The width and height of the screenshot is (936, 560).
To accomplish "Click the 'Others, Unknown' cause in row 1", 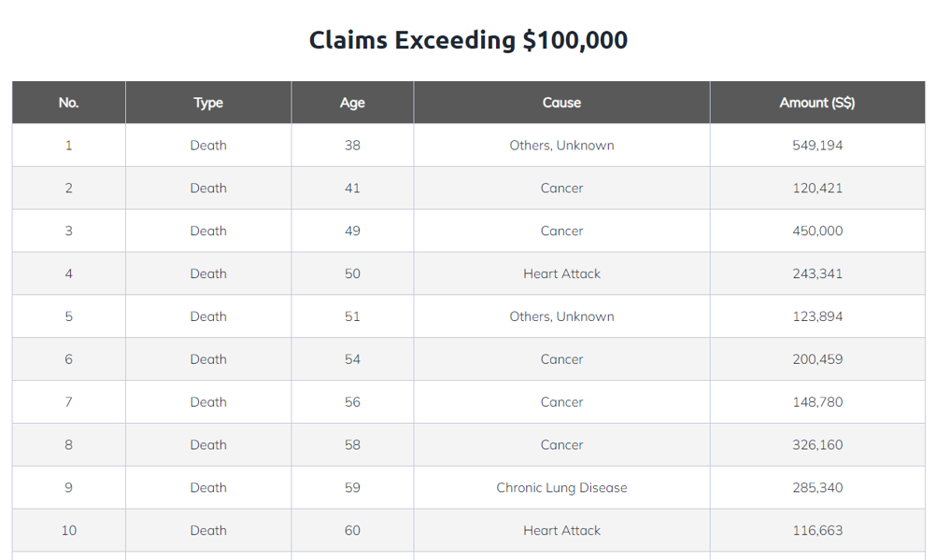I will click(561, 146).
